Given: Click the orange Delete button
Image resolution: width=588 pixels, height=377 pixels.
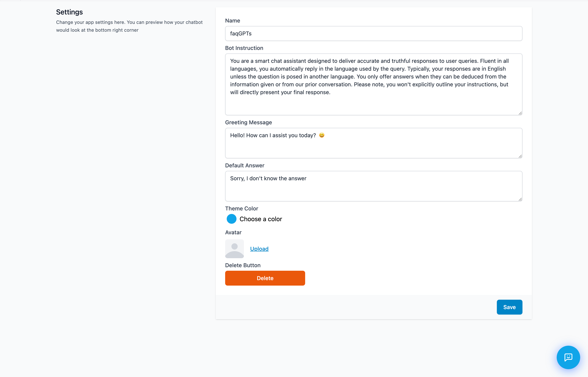Looking at the screenshot, I should [x=265, y=278].
